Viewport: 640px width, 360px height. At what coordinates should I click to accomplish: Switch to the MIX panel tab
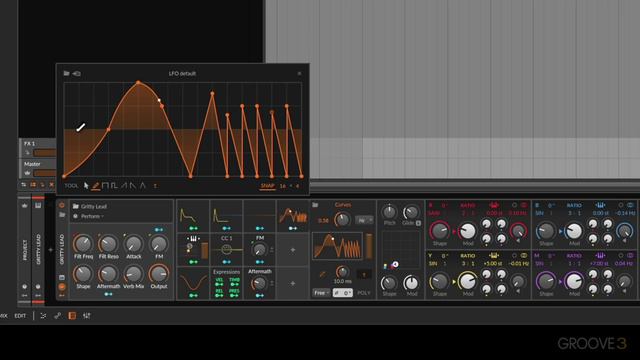(4, 316)
